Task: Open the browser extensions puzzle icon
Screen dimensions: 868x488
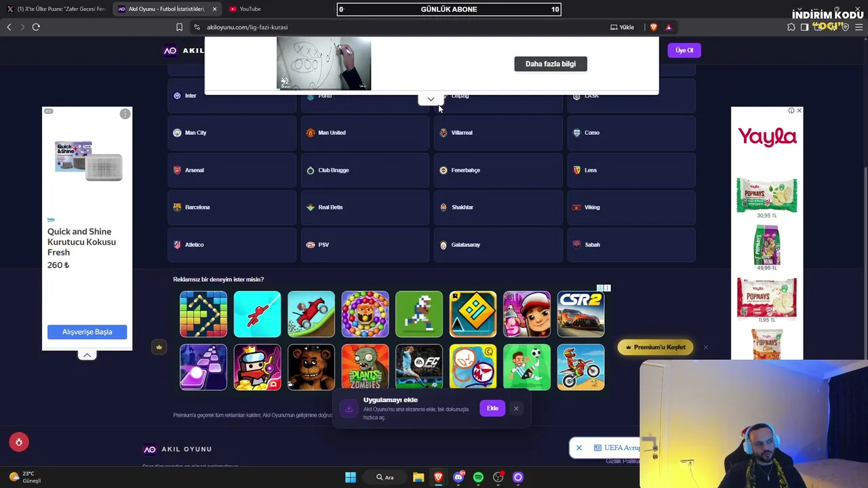Action: [791, 27]
